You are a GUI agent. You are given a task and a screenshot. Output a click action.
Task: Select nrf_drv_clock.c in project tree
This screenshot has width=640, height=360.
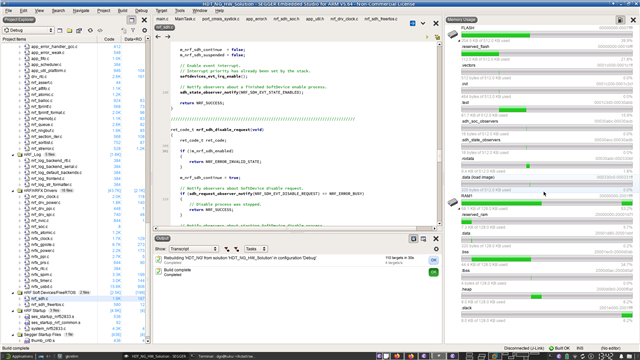point(45,197)
